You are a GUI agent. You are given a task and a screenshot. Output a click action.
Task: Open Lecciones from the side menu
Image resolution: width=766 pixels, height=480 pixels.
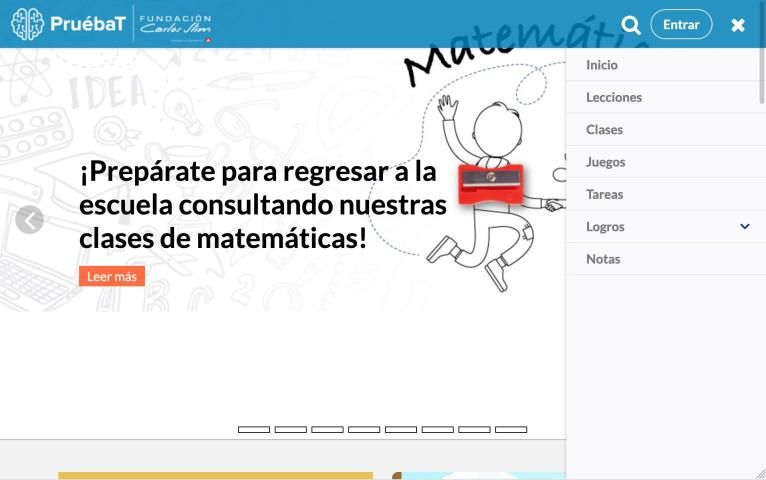[614, 97]
